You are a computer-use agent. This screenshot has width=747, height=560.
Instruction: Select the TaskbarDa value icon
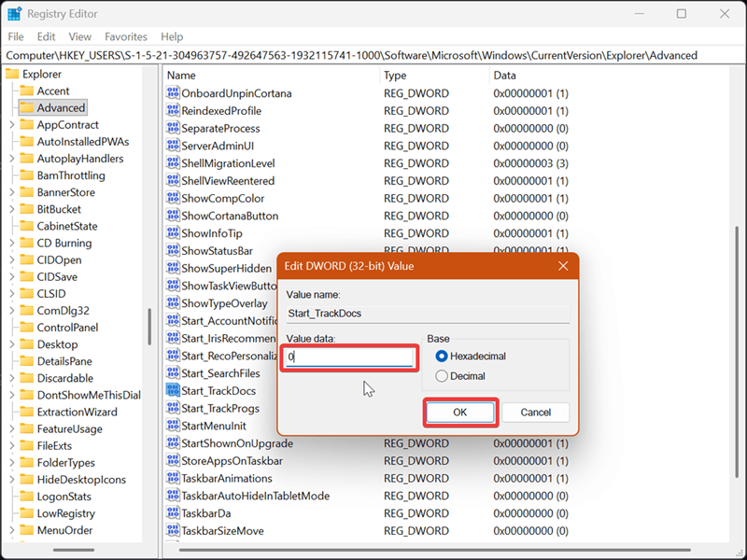point(173,512)
